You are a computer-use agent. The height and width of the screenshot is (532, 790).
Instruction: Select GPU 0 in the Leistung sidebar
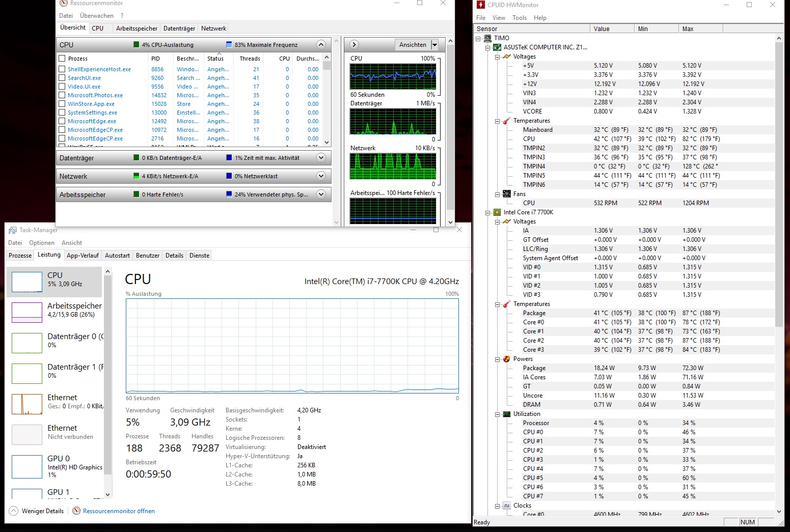click(55, 466)
